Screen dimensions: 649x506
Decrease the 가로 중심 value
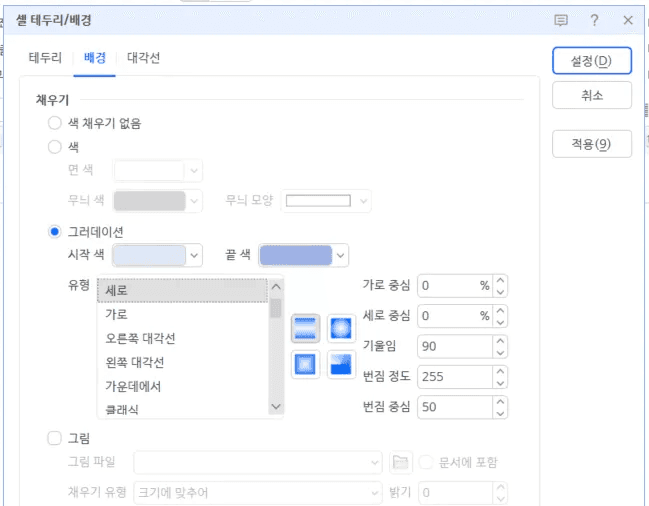(x=500, y=292)
